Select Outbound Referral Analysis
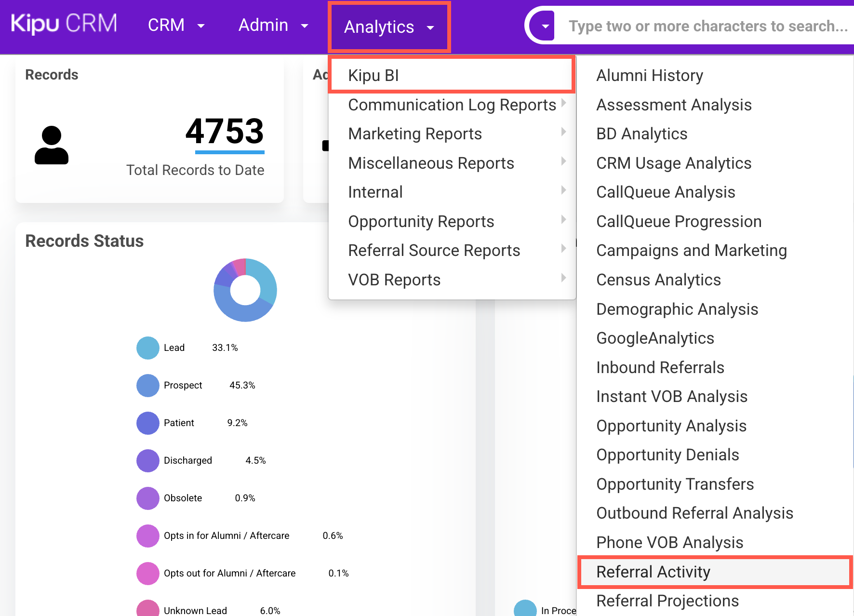Image resolution: width=854 pixels, height=616 pixels. click(x=694, y=513)
